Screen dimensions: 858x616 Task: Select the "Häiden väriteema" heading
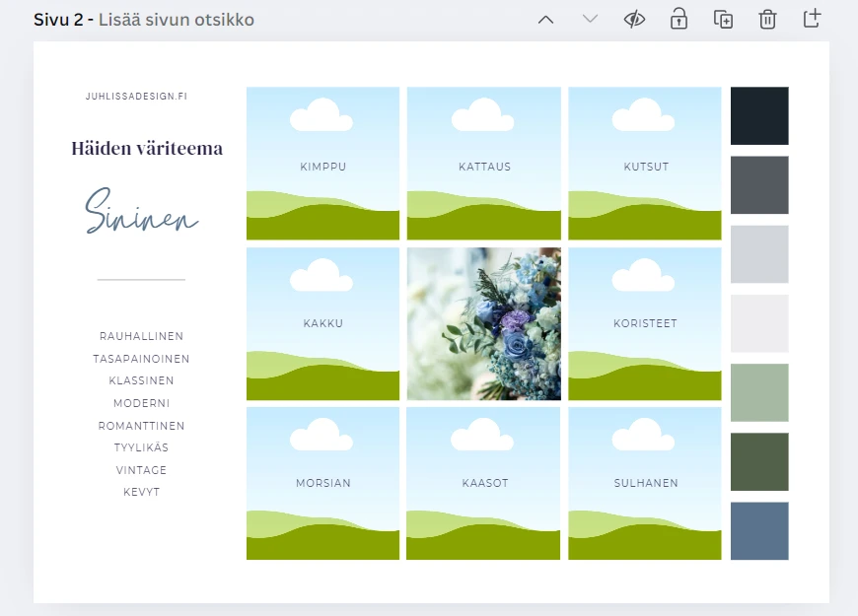[146, 148]
